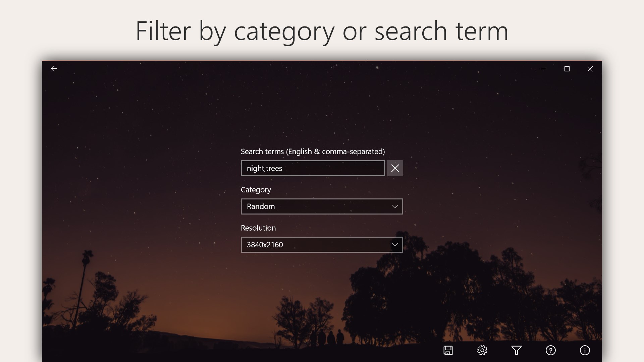The image size is (644, 362).
Task: Click the Search terms label text
Action: tap(313, 152)
